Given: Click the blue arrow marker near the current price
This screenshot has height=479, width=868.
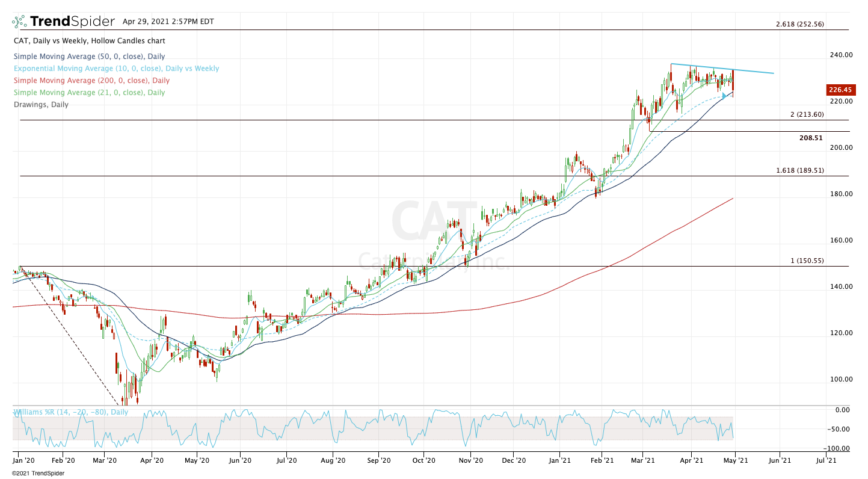Looking at the screenshot, I should tap(724, 95).
